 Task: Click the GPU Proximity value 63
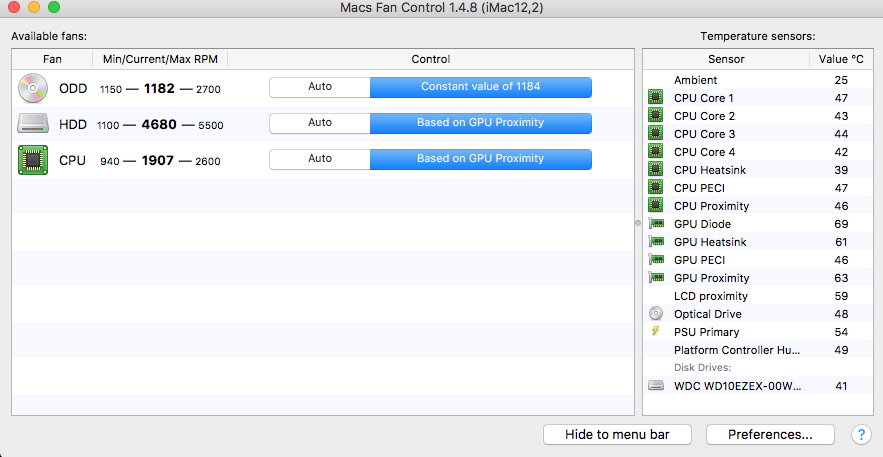(841, 278)
